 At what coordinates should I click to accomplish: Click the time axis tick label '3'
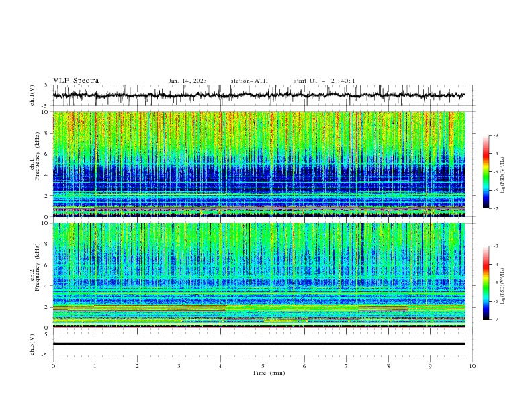(179, 366)
